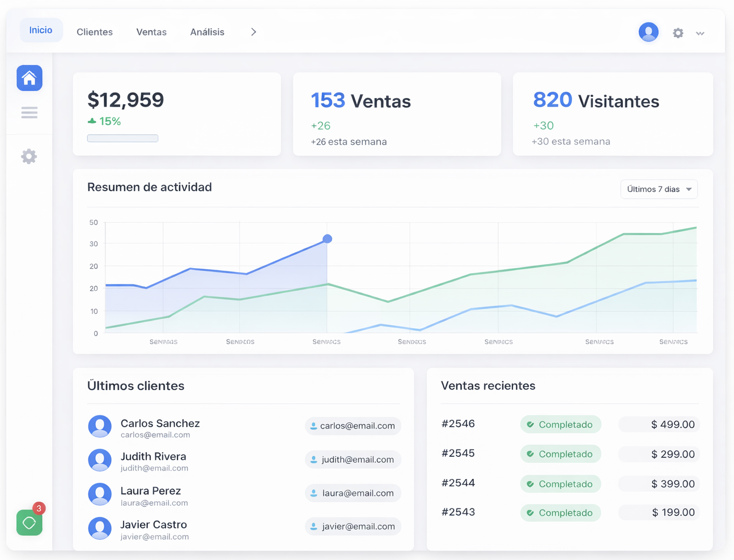This screenshot has height=560, width=734.
Task: Open the hamburger menu in the sidebar
Action: [29, 113]
